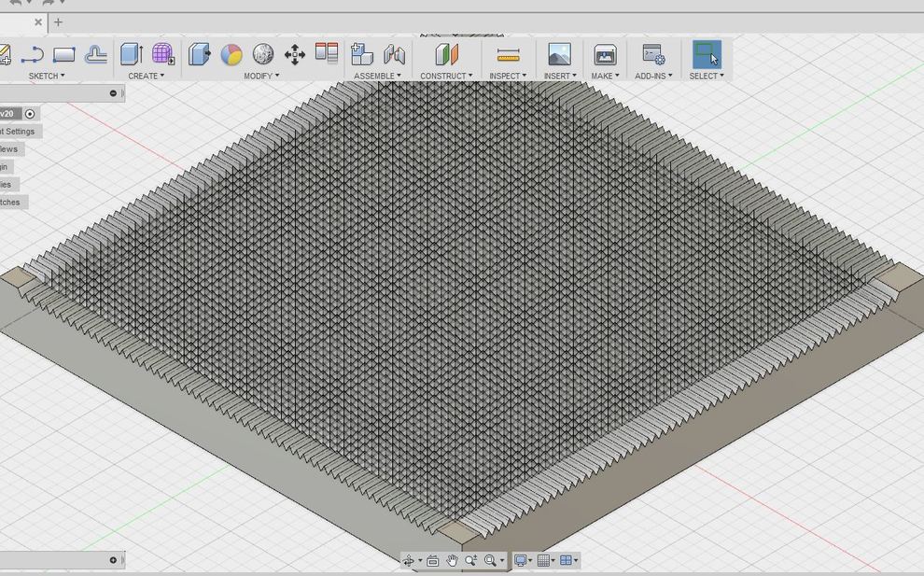This screenshot has width=924, height=576.
Task: Click the Origin browser row
Action: point(6,167)
